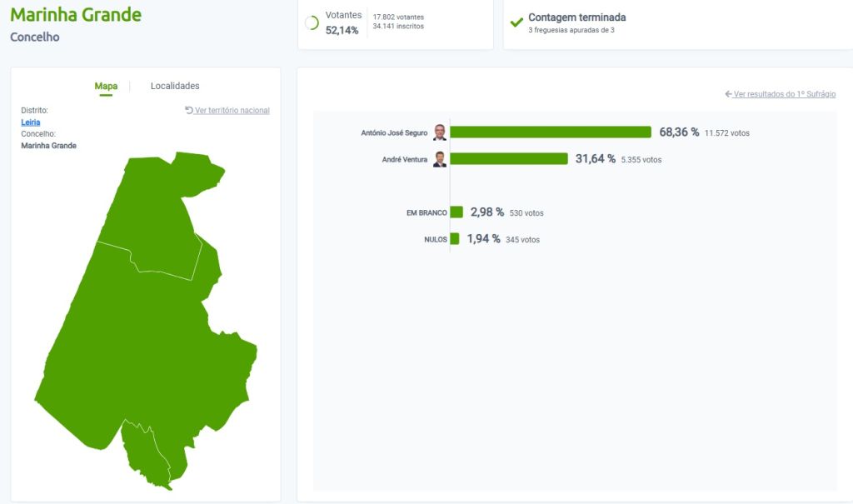This screenshot has width=853, height=504.
Task: Click the left arrow icon before Ver resultados
Action: coord(728,94)
